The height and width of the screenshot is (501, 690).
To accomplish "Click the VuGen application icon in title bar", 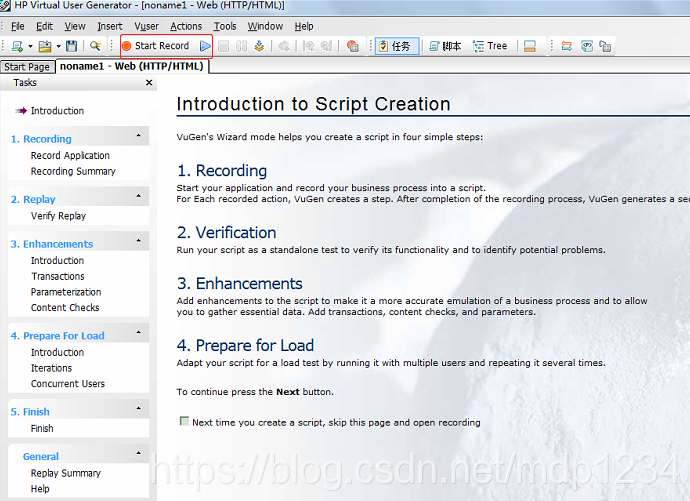I will pos(5,6).
